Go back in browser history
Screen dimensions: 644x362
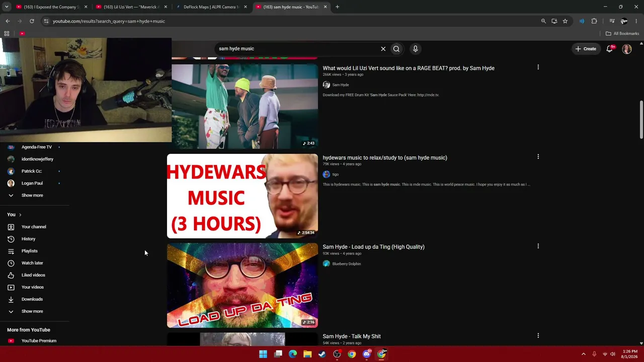pyautogui.click(x=8, y=21)
